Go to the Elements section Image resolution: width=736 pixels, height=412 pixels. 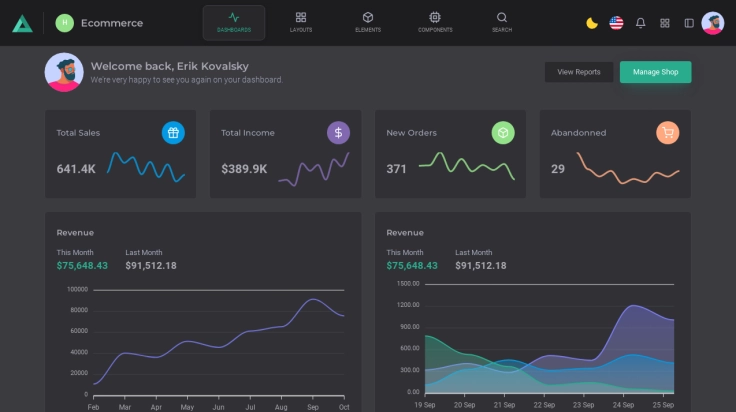[x=368, y=22]
